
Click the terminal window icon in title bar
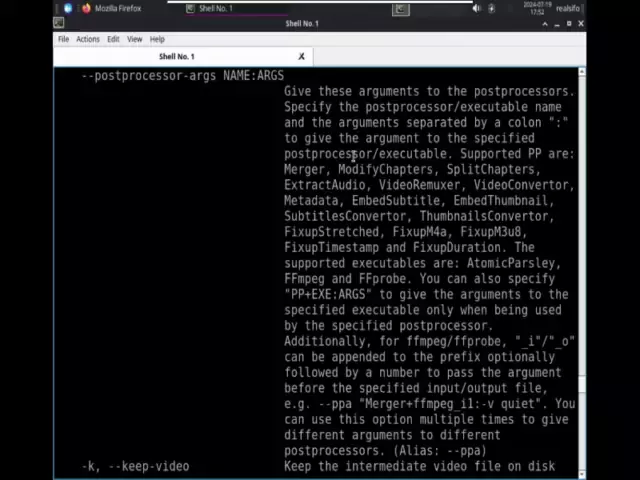pos(61,23)
